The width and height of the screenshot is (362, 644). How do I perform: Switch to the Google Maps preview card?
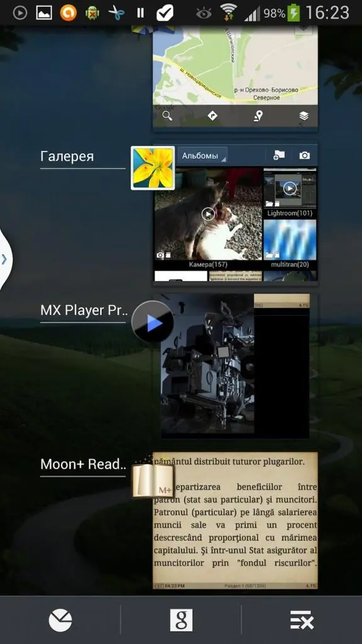(x=235, y=76)
